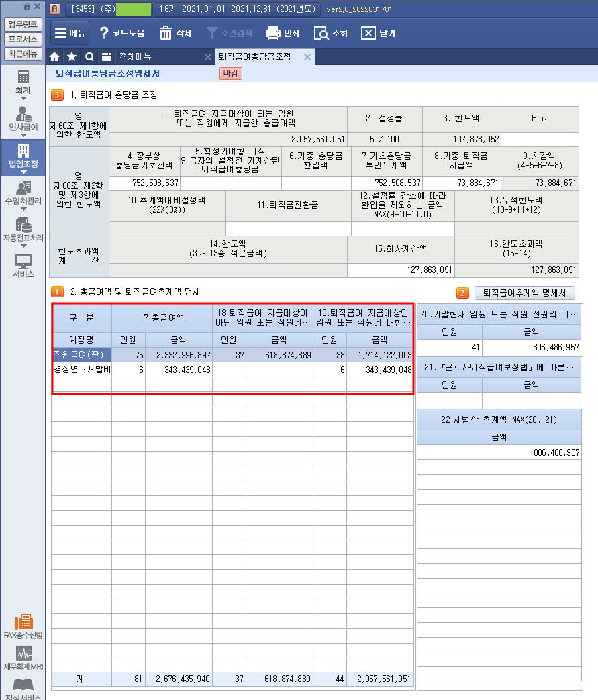Select the 직원급여(판) row
Screen dimensions: 598x700
click(x=232, y=355)
